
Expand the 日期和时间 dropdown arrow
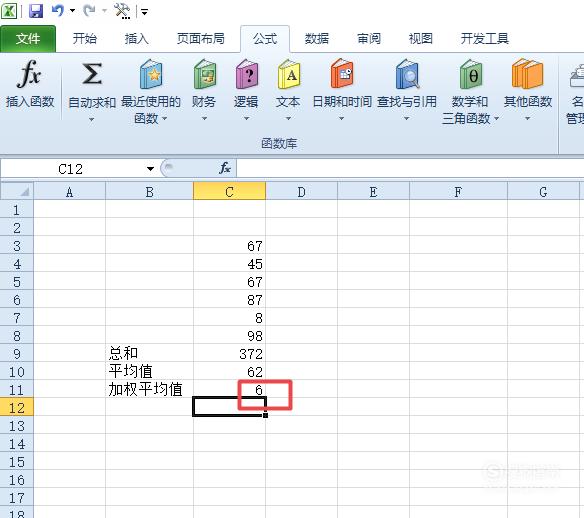point(341,119)
